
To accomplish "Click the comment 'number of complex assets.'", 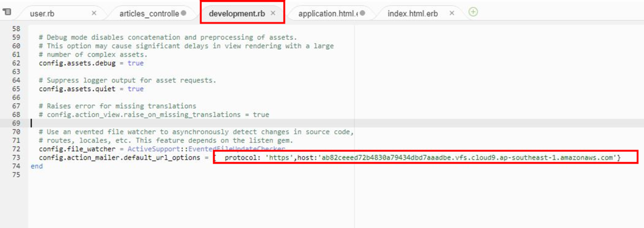I will click(93, 54).
